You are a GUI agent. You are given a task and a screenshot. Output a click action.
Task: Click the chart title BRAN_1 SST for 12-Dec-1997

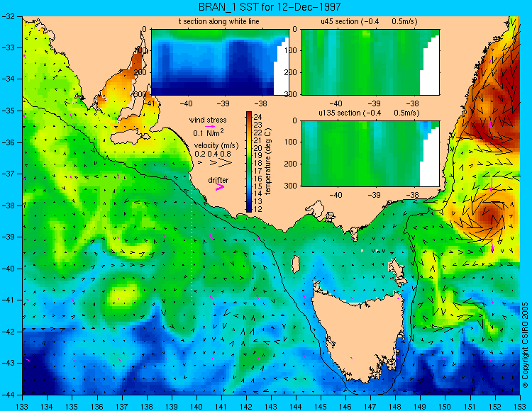270,6
